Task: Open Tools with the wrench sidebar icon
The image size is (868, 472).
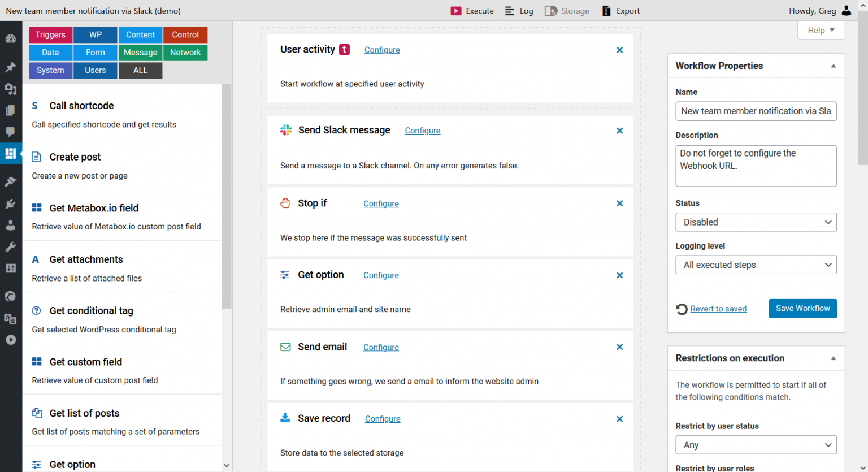Action: point(11,246)
